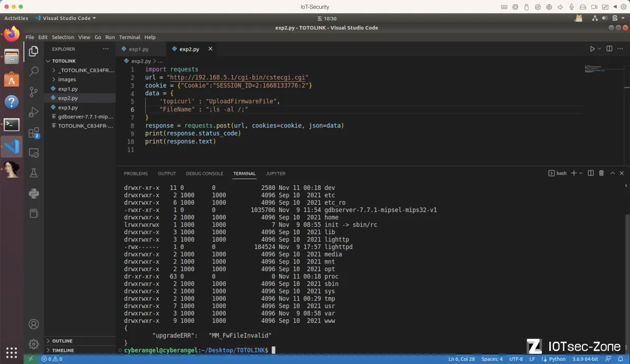Change encoding via UTF-8 status item

[516, 359]
